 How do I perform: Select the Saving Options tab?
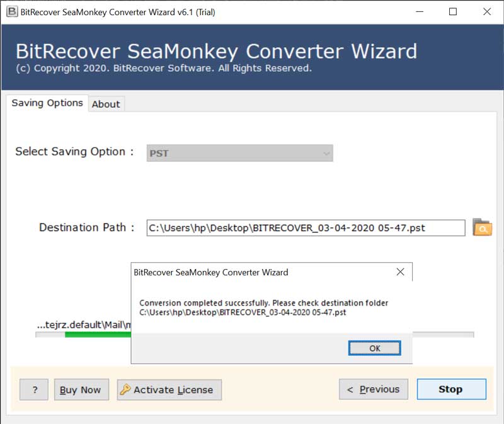[x=47, y=103]
